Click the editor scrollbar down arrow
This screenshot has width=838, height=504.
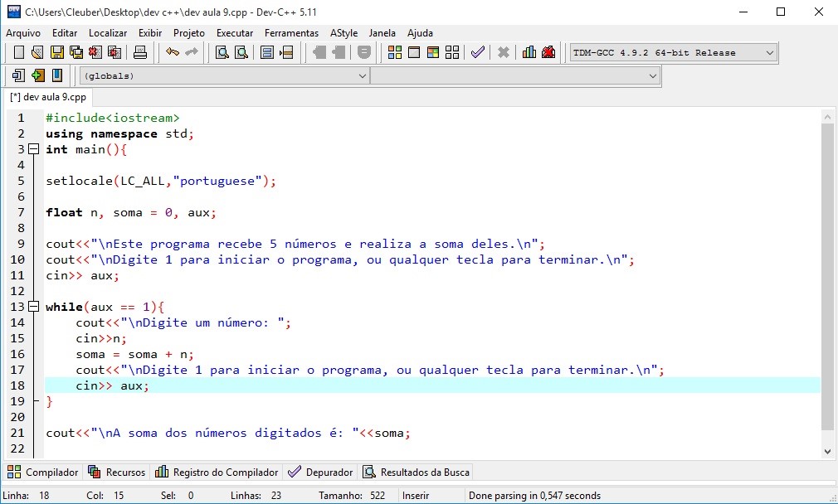tap(828, 452)
